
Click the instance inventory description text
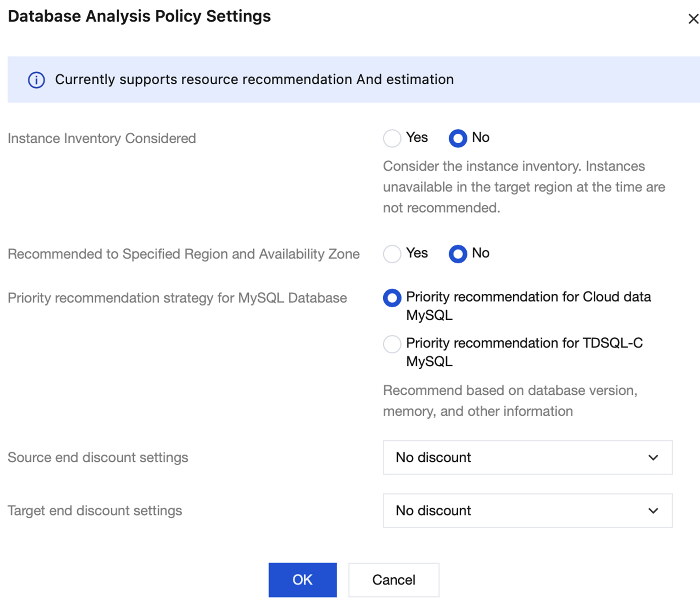click(524, 187)
